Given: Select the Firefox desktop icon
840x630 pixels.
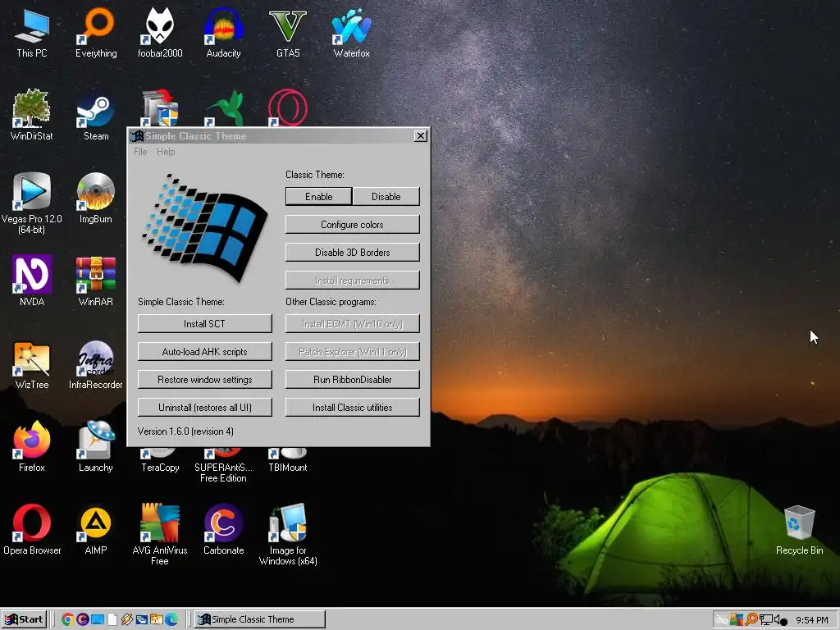Looking at the screenshot, I should (x=32, y=447).
